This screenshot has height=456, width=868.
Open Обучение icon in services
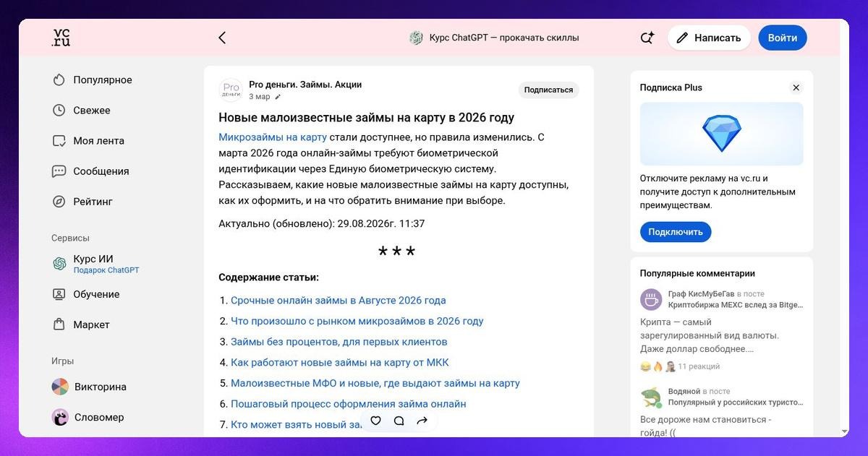tap(59, 294)
